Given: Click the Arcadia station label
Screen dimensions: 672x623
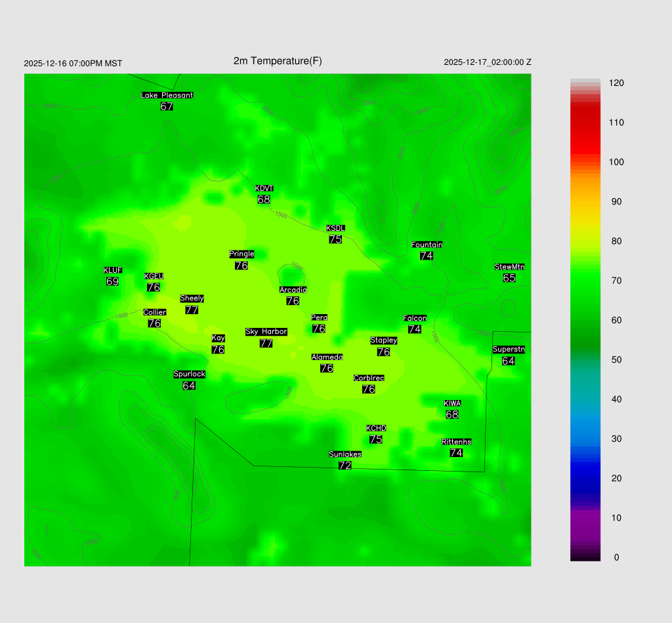Looking at the screenshot, I should pyautogui.click(x=293, y=290).
